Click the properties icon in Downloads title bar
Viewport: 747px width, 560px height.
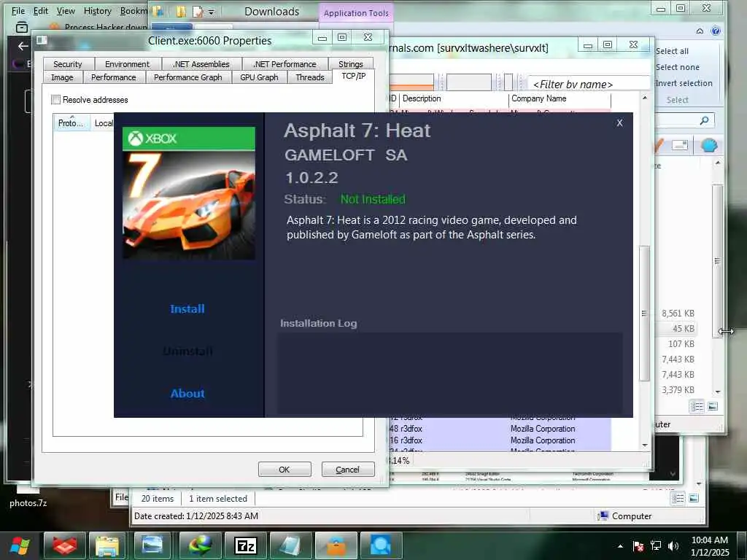coord(198,12)
